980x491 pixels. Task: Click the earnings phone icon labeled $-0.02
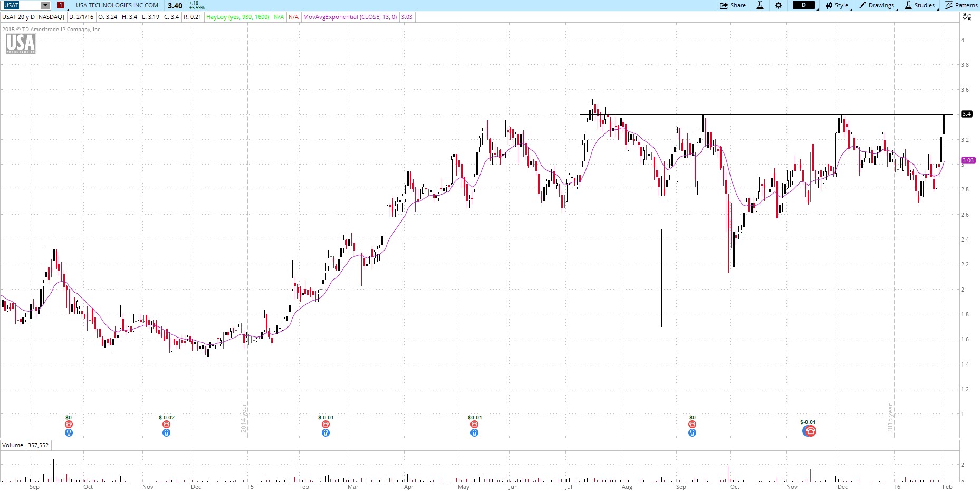(x=166, y=424)
